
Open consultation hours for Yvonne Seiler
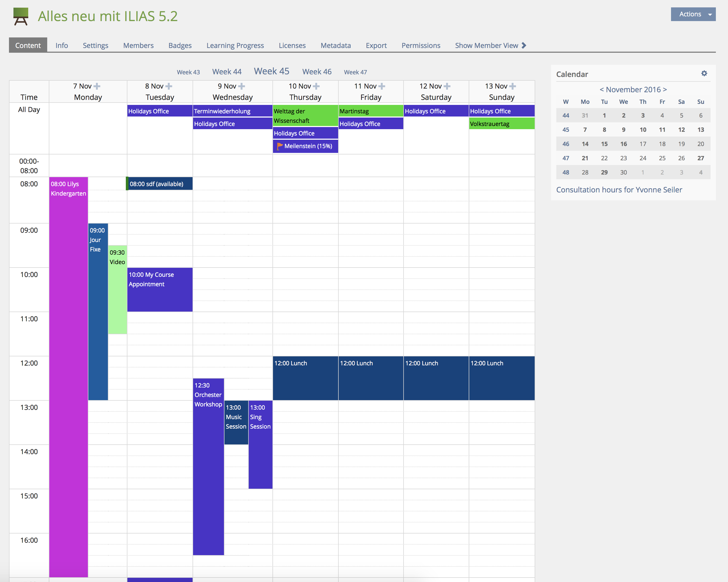[619, 190]
